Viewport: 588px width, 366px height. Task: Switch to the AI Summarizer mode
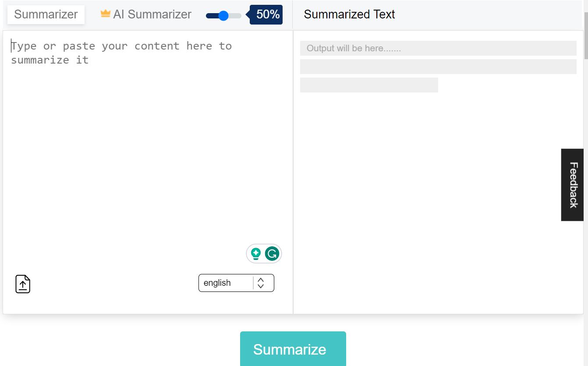[152, 14]
